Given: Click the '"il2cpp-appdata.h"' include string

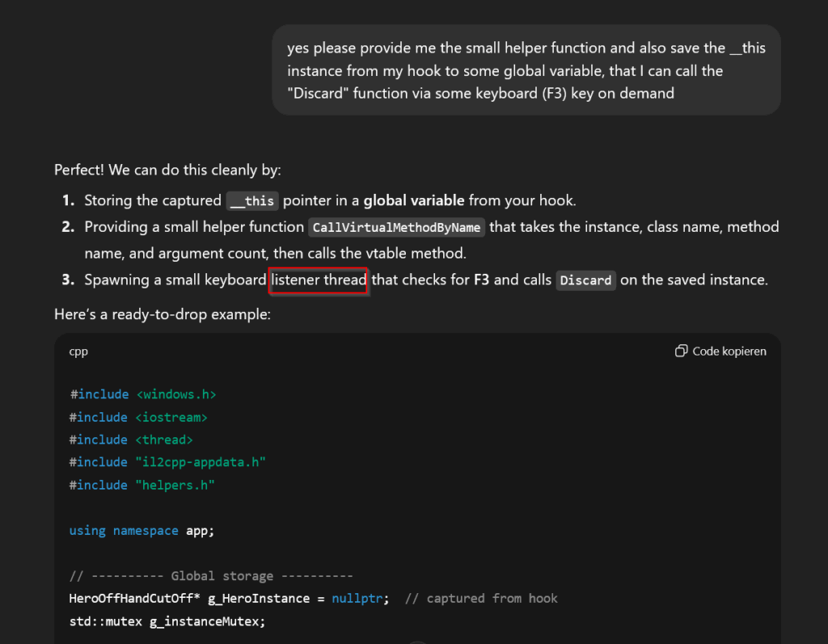Looking at the screenshot, I should coord(201,462).
